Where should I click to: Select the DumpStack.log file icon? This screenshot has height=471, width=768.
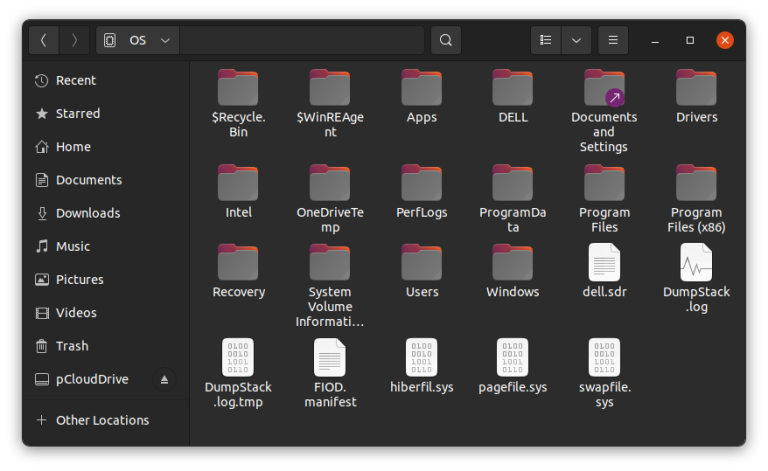tap(696, 263)
